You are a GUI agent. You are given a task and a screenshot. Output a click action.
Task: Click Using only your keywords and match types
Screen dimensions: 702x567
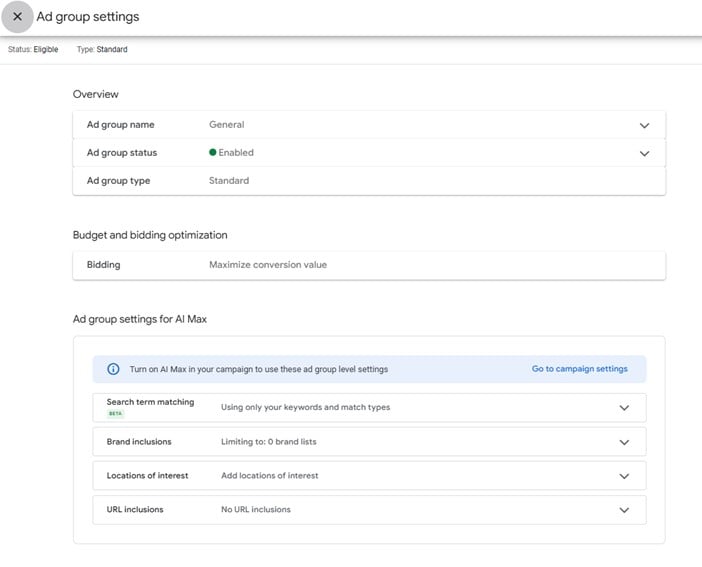tap(305, 407)
